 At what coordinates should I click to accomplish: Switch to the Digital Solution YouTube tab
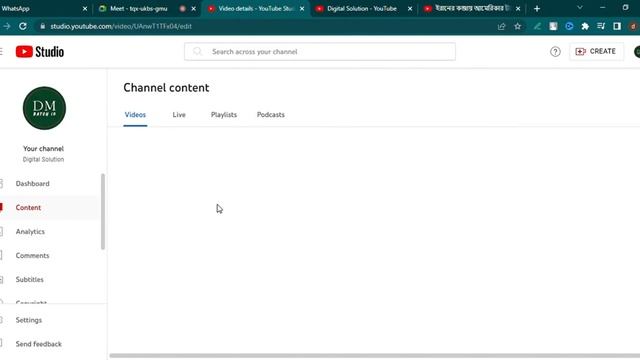tap(362, 9)
